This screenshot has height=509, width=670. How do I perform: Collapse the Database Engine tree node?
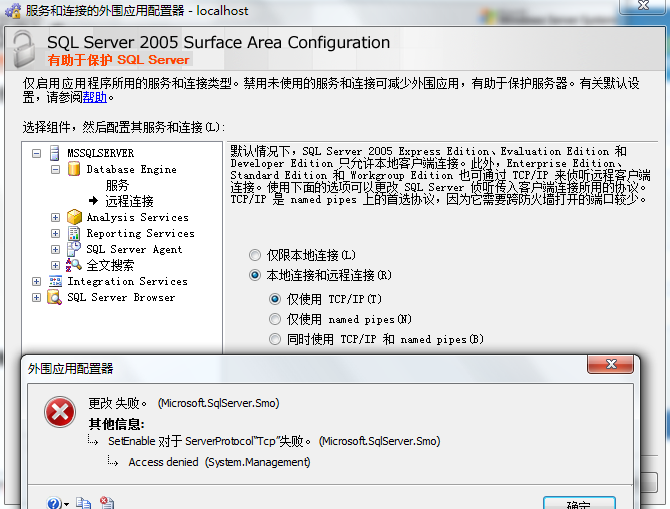56,170
